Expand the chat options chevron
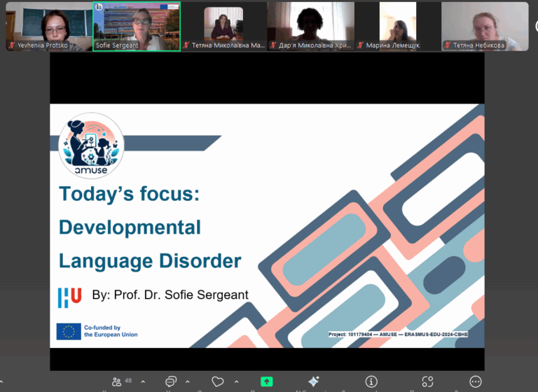This screenshot has width=538, height=392. click(187, 381)
